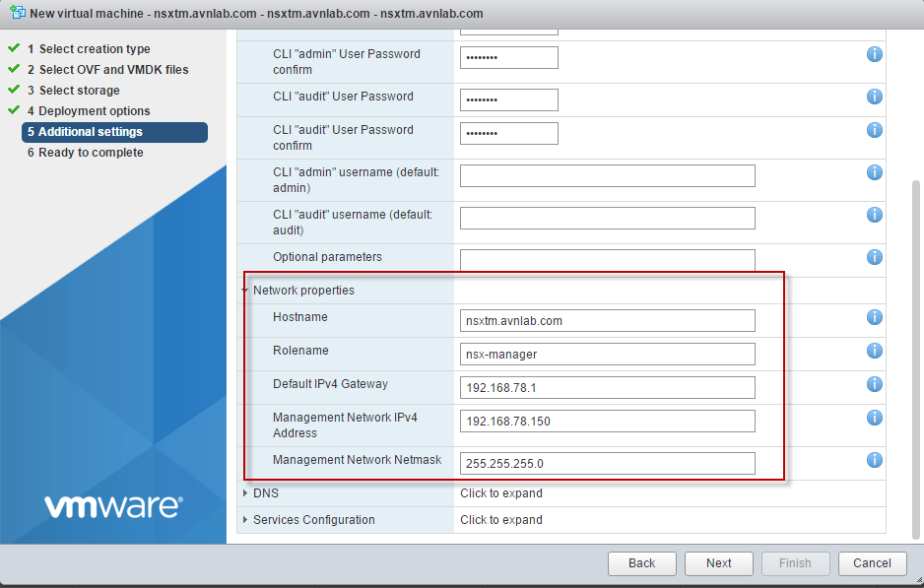Click info icon for Management Network Netmask
924x588 pixels.
tap(874, 460)
